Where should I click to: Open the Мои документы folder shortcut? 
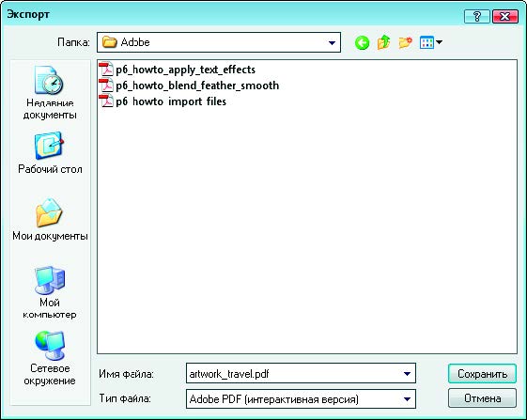point(50,220)
